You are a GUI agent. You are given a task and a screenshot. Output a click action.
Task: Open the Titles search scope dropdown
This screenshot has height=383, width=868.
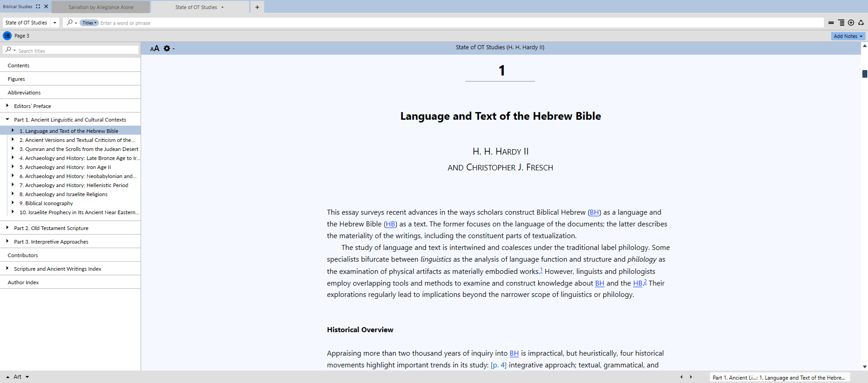pyautogui.click(x=89, y=23)
